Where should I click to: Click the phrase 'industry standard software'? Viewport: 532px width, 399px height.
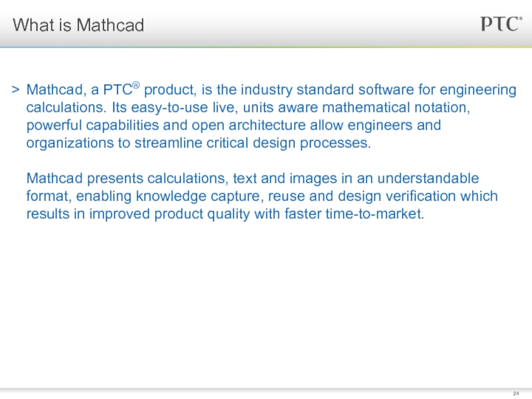pos(327,90)
